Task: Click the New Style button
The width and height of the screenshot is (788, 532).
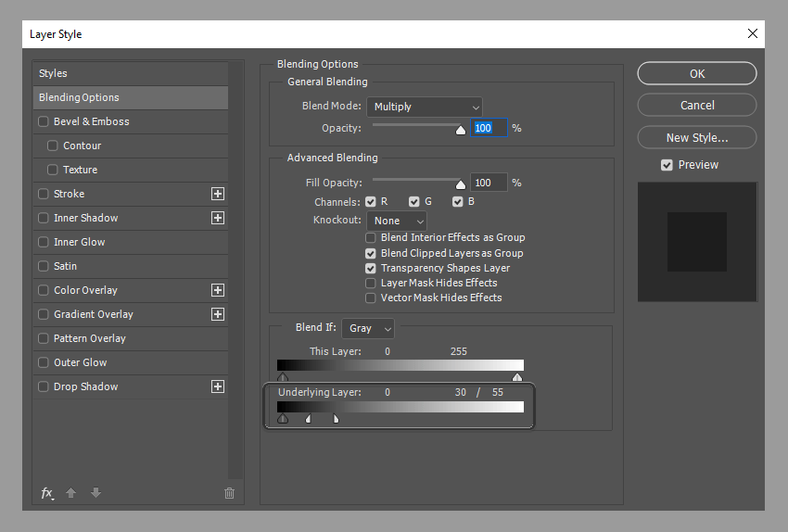Action: tap(697, 138)
